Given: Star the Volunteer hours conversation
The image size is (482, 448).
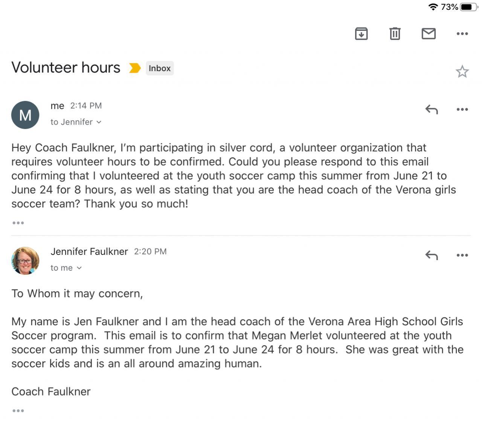Looking at the screenshot, I should (x=462, y=72).
